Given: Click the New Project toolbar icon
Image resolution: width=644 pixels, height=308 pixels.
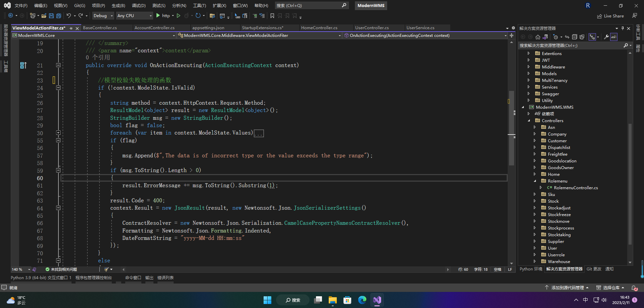Looking at the screenshot, I should (x=33, y=16).
